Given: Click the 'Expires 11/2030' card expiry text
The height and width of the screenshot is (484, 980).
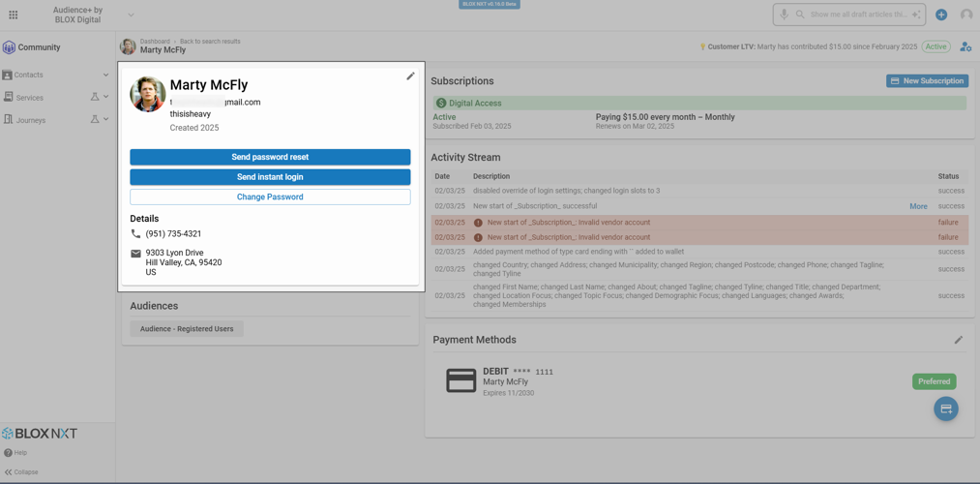Looking at the screenshot, I should point(508,393).
